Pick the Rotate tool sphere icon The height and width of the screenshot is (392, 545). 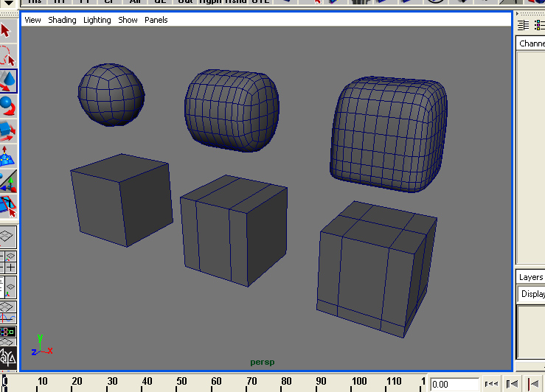click(x=8, y=106)
